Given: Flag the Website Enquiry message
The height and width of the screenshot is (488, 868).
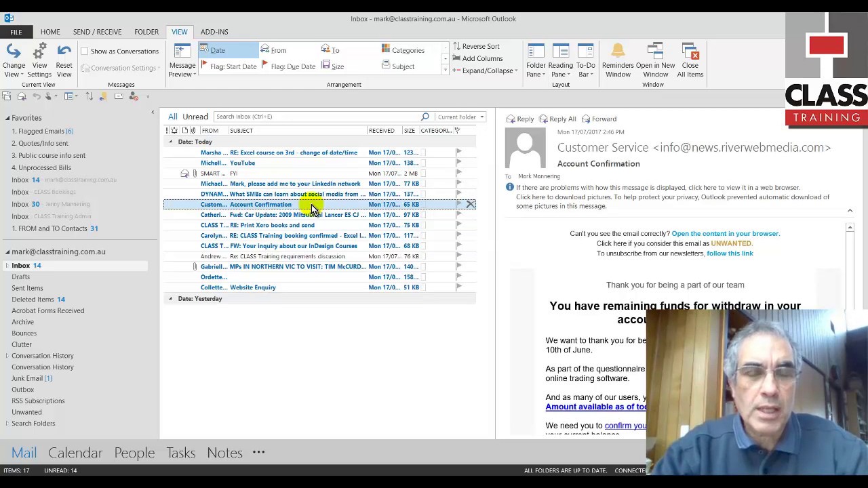Looking at the screenshot, I should coord(459,287).
